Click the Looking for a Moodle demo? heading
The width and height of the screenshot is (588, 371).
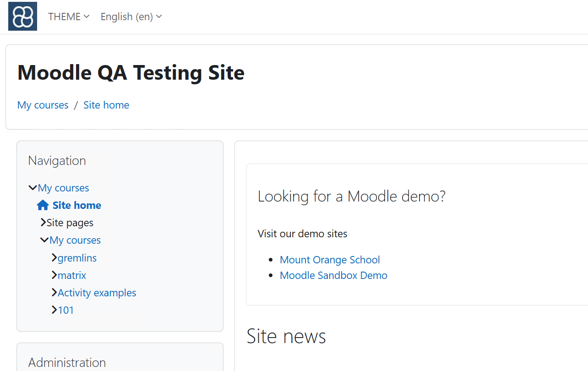[x=352, y=196]
